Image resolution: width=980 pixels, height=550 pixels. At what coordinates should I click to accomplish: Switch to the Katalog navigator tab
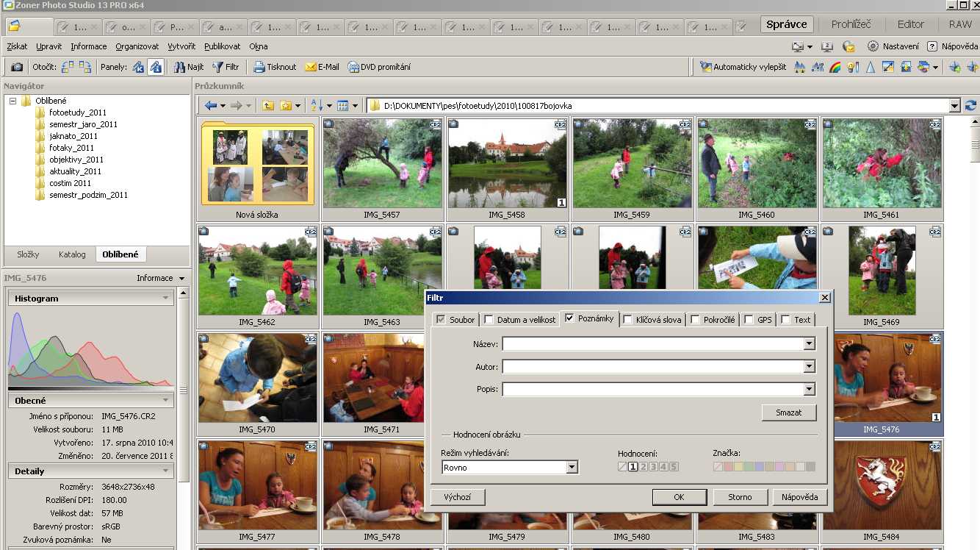(x=72, y=254)
